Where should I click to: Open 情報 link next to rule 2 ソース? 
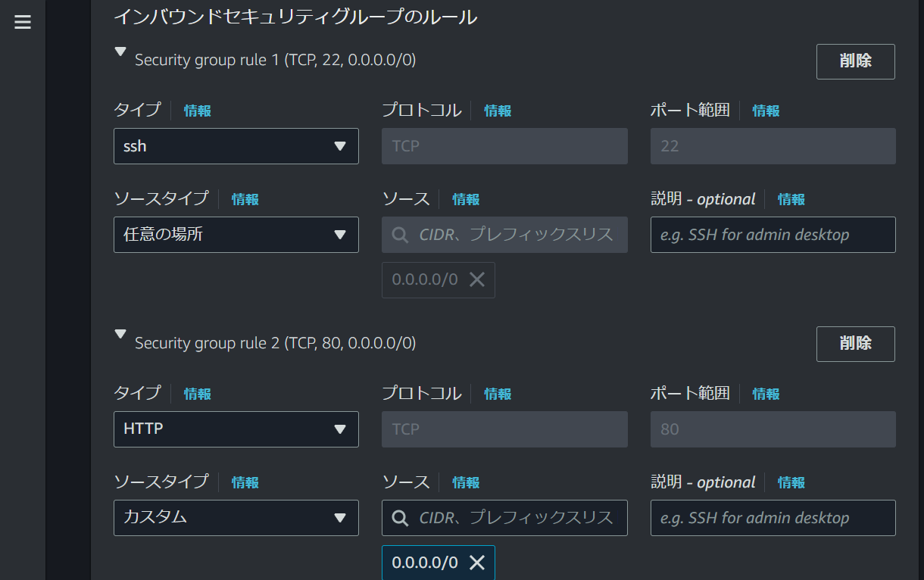click(x=466, y=482)
